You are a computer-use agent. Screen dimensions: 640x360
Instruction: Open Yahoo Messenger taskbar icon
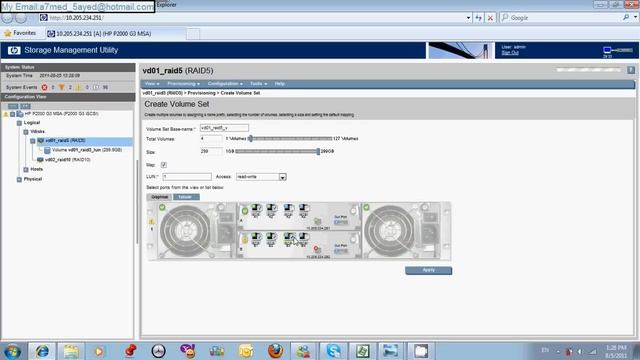coord(187,351)
